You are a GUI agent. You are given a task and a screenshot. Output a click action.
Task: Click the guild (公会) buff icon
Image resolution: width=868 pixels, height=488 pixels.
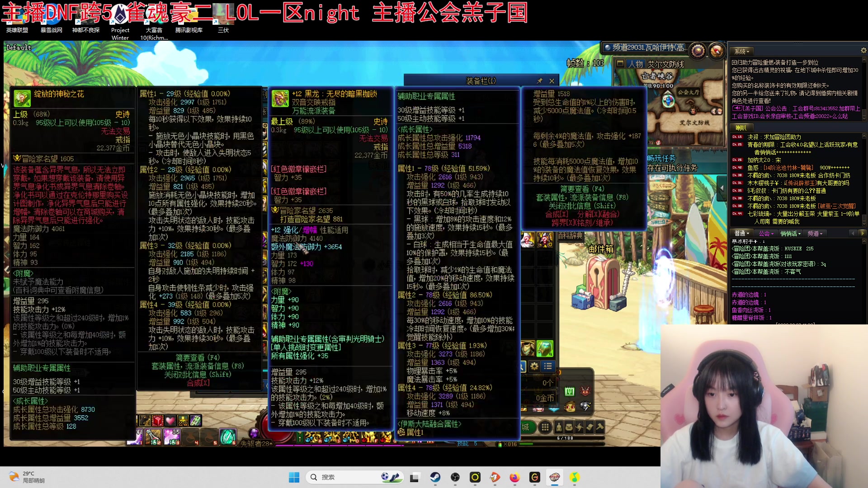pyautogui.click(x=183, y=421)
